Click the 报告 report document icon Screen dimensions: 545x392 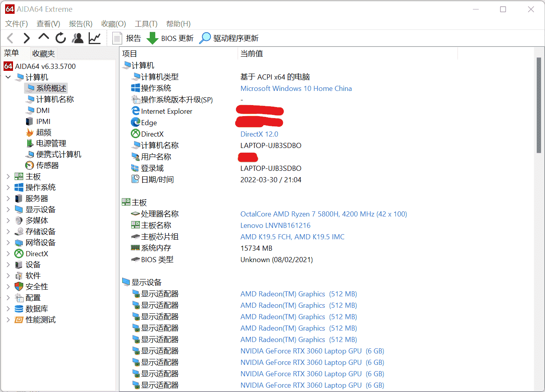tap(117, 38)
